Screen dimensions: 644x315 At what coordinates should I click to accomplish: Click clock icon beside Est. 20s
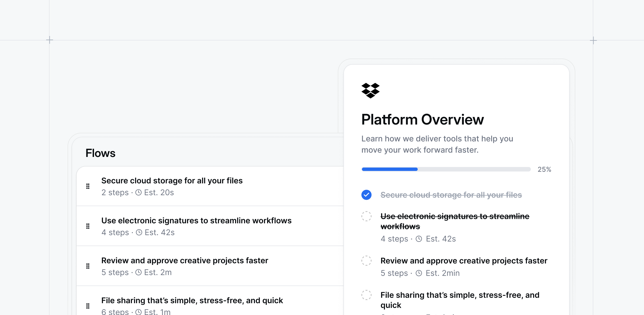pos(138,192)
